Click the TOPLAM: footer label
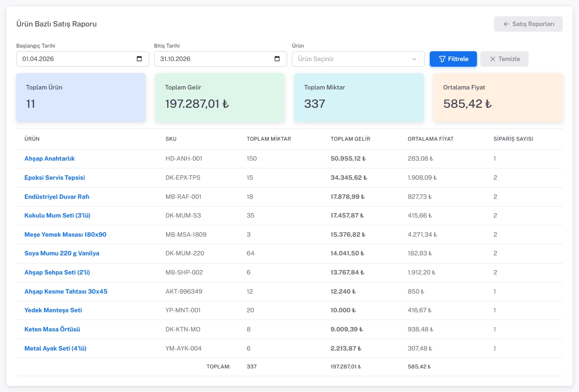The height and width of the screenshot is (392, 579). [x=218, y=367]
